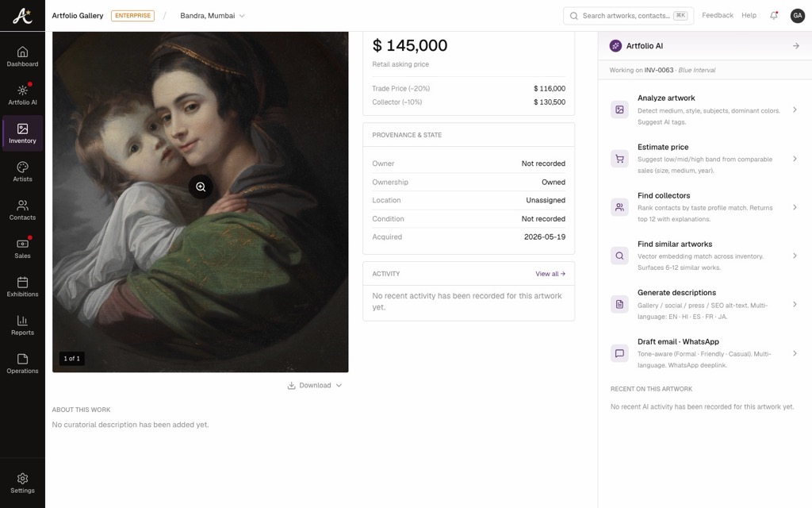Open Settings gear in the sidebar
This screenshot has width=812, height=508.
coord(22,483)
